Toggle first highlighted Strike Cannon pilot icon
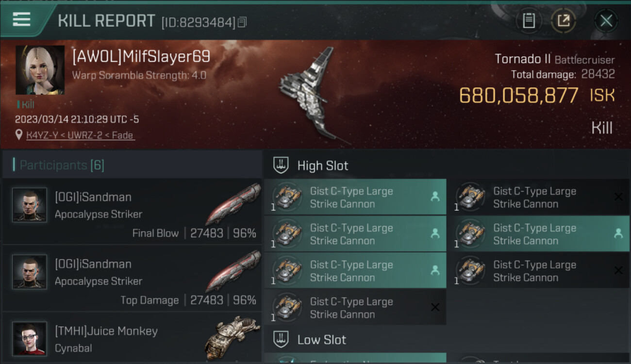This screenshot has width=631, height=364. click(435, 197)
